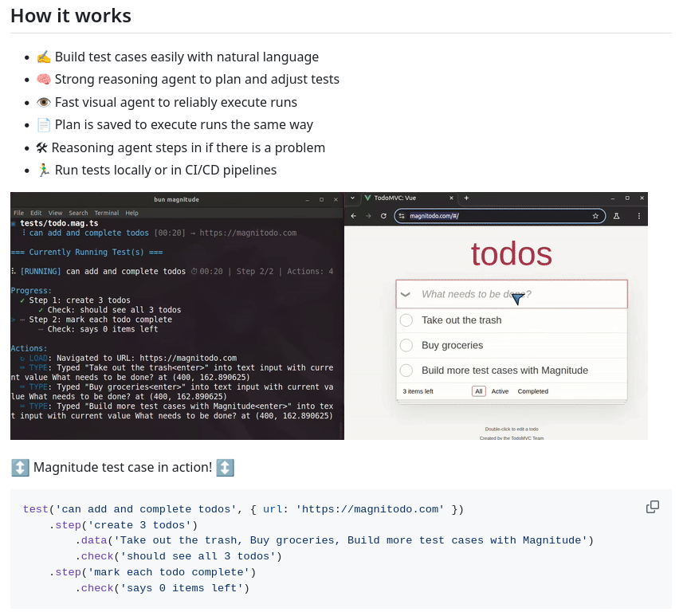Click 'Strong reasoning agent to plan and adjust tests'
This screenshot has width=683, height=616.
tap(197, 79)
